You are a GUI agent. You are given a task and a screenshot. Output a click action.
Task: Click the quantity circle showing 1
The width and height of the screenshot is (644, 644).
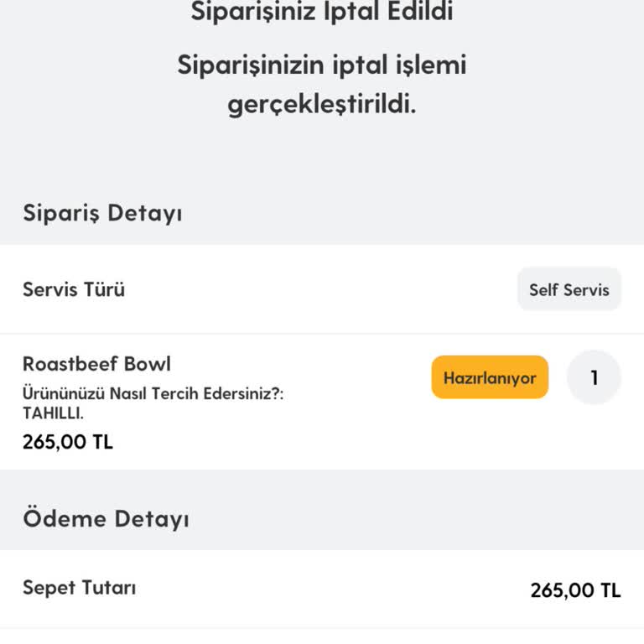click(594, 378)
